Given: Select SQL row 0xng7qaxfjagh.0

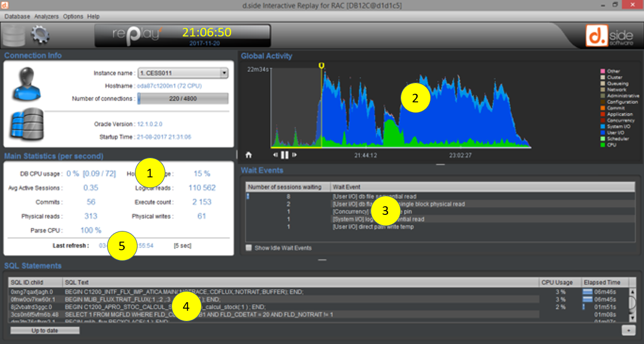Looking at the screenshot, I should click(318, 291).
